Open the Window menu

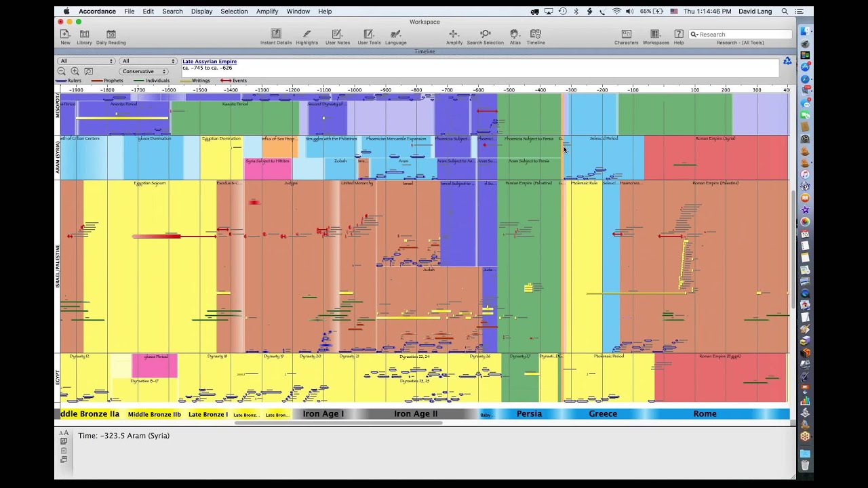[298, 12]
